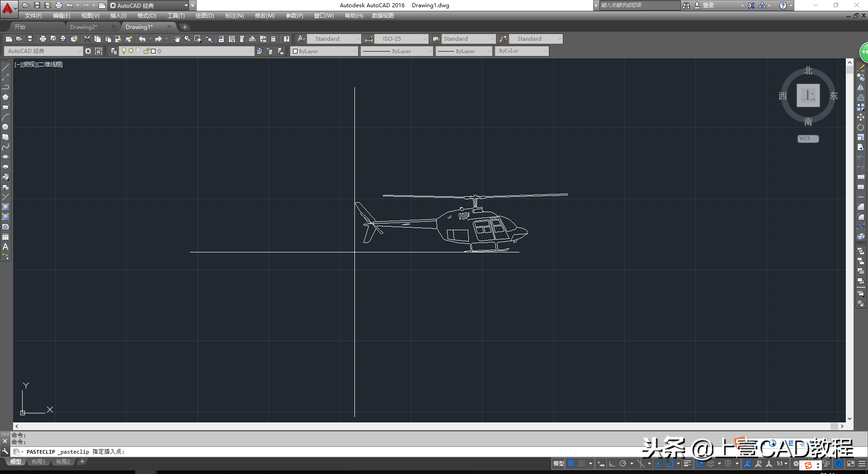This screenshot has height=474, width=868.
Task: Click the Cut icon in toolbar
Action: coord(87,39)
